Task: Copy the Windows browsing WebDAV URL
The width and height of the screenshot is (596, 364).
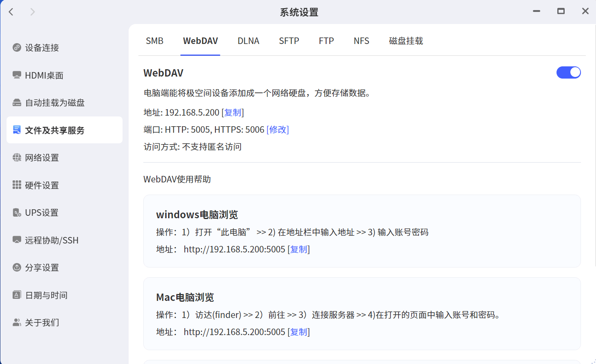Action: tap(299, 250)
